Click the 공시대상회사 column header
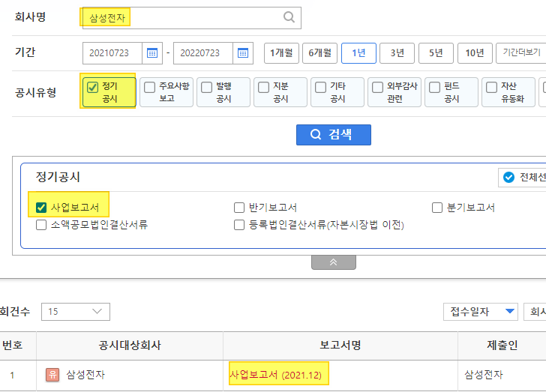Viewport: 546px width, 392px height. pyautogui.click(x=130, y=346)
